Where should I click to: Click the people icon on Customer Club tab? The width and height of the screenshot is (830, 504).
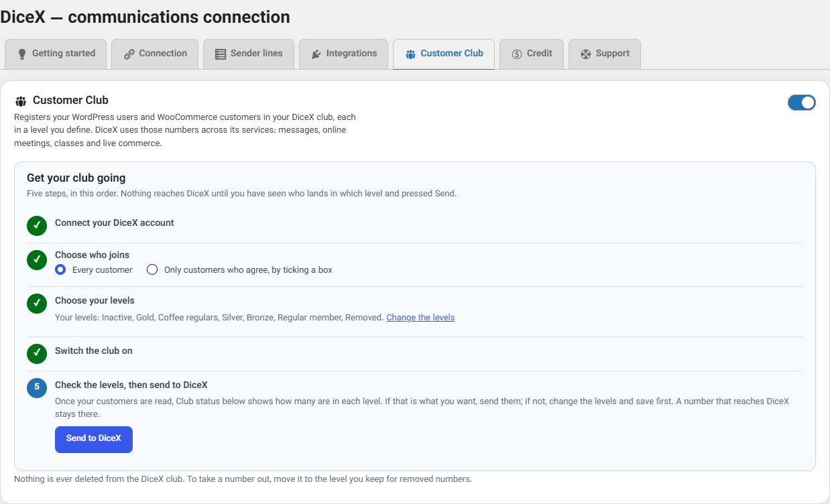point(411,54)
